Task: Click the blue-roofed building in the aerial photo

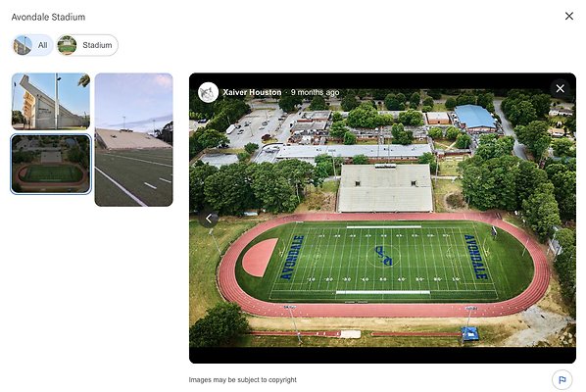Action: pyautogui.click(x=475, y=118)
